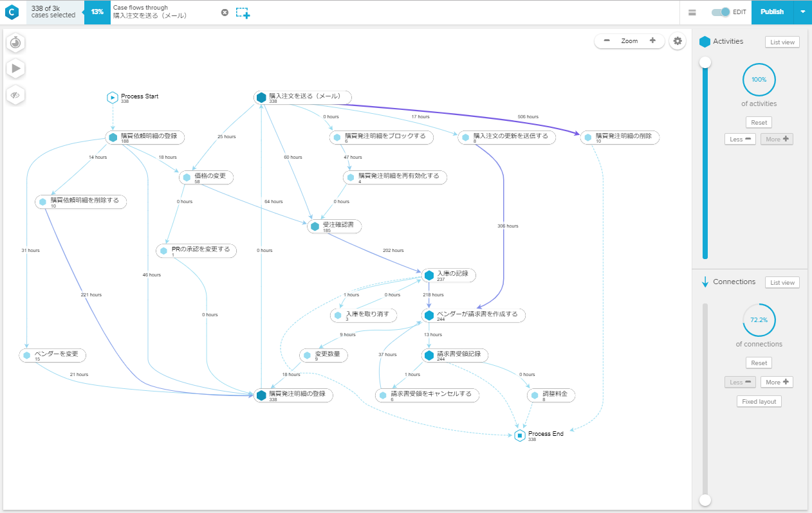Select the 入庫の記録 activity node
The width and height of the screenshot is (812, 513).
click(449, 275)
